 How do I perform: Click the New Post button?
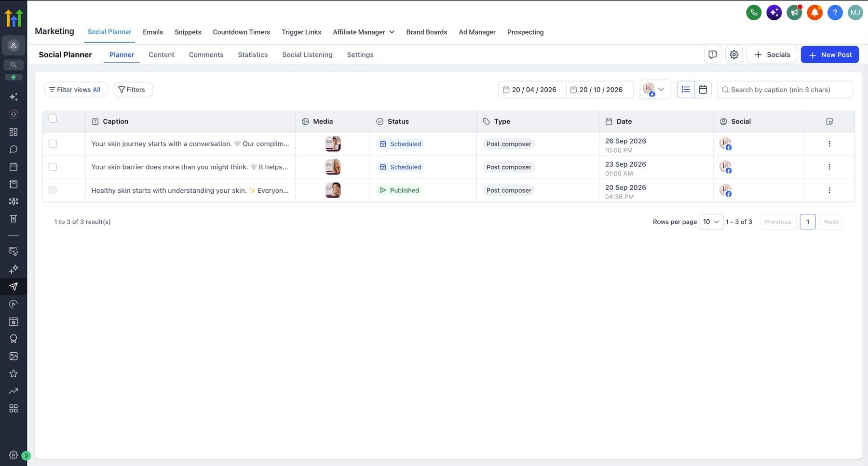click(x=829, y=54)
